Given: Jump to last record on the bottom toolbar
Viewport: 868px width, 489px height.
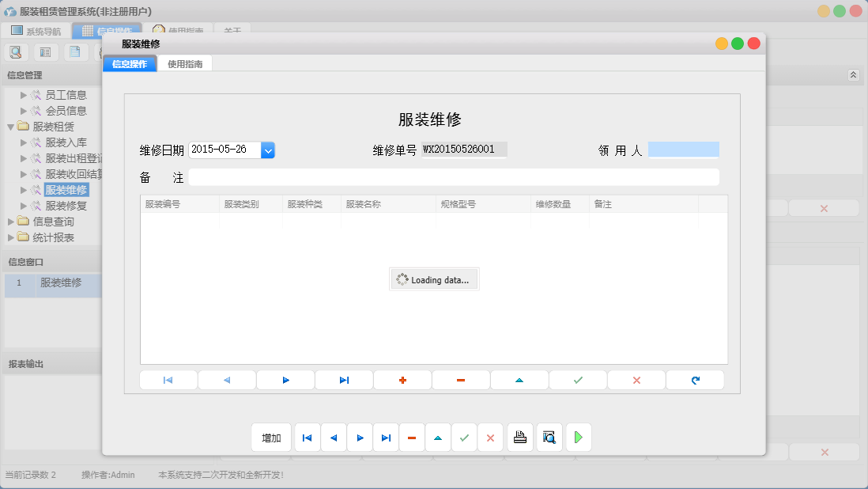Looking at the screenshot, I should coord(385,437).
